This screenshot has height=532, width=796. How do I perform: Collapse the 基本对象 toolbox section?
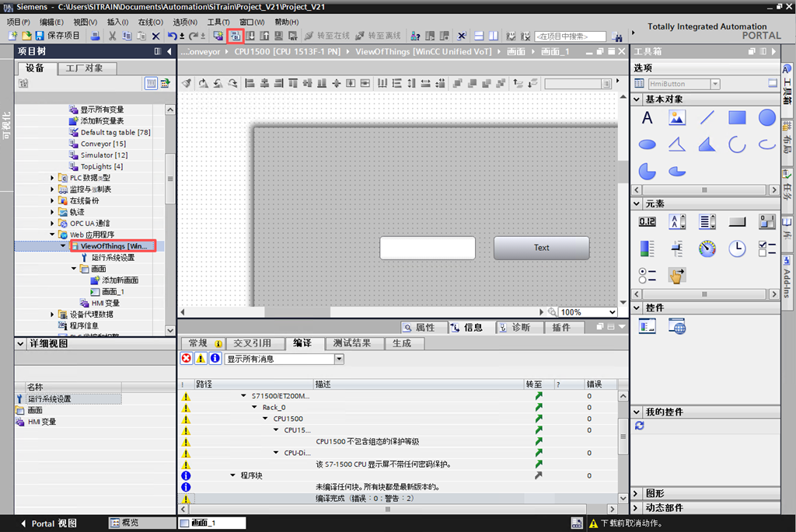(637, 99)
